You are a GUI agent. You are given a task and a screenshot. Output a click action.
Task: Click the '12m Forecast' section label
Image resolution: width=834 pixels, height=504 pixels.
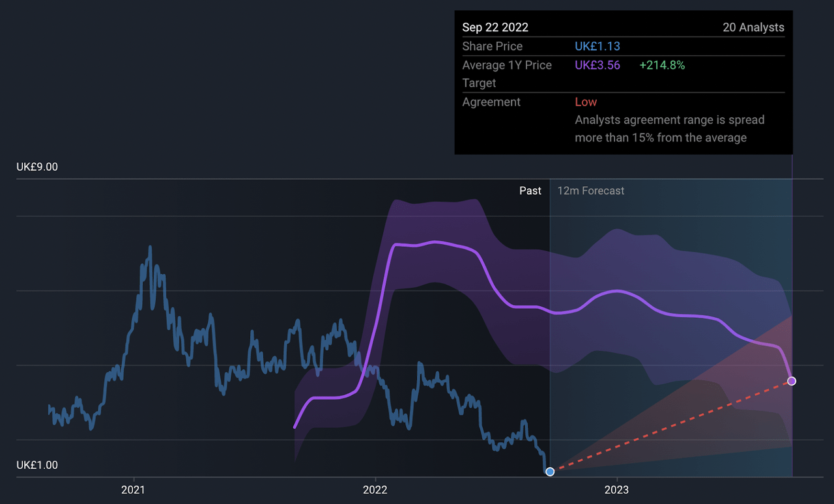[x=591, y=191]
